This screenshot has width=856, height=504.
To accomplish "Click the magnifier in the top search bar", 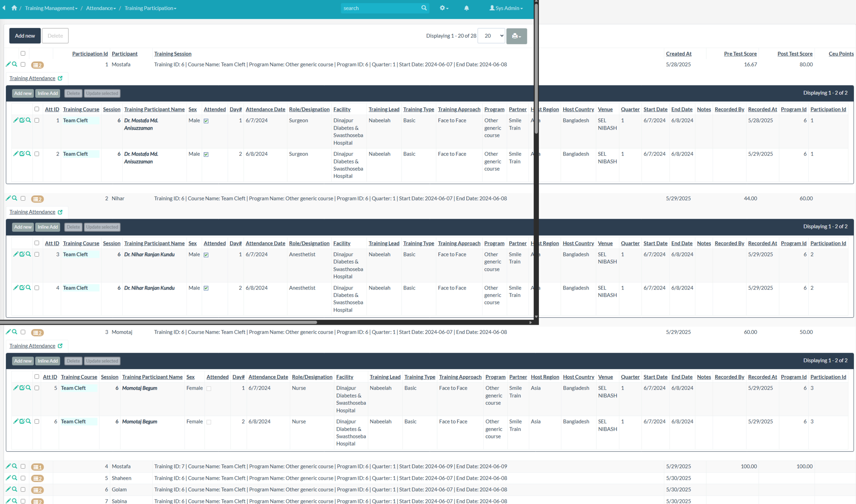I will click(x=424, y=8).
